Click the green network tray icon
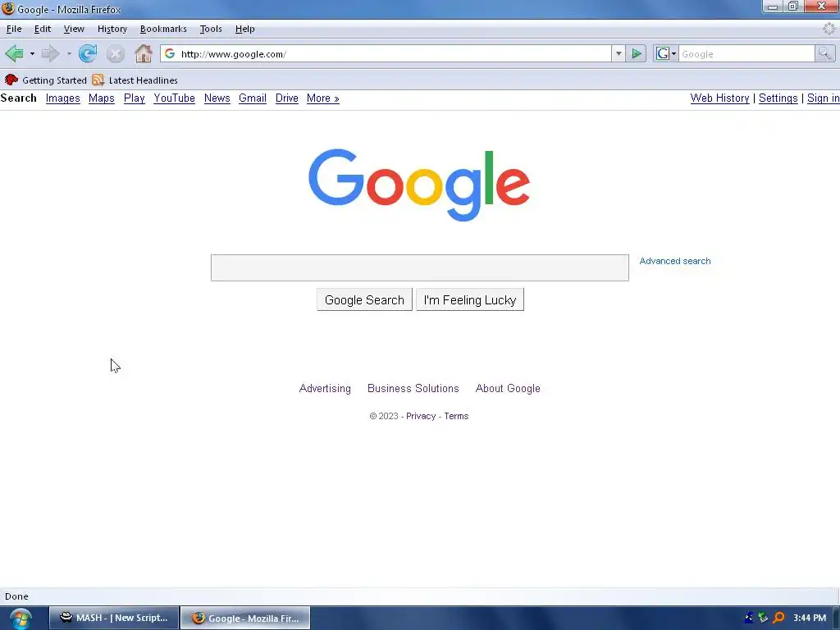Screen dimensions: 840x630 [x=764, y=619]
